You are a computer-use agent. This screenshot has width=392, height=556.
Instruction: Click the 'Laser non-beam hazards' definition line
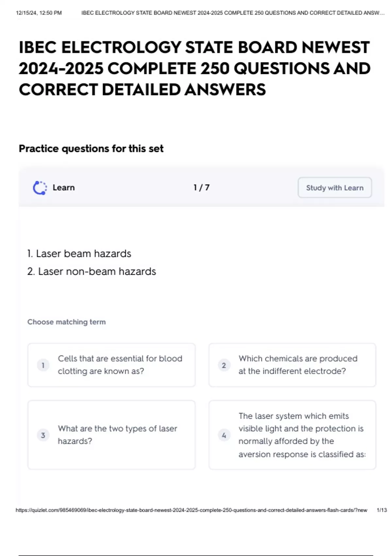pos(92,271)
